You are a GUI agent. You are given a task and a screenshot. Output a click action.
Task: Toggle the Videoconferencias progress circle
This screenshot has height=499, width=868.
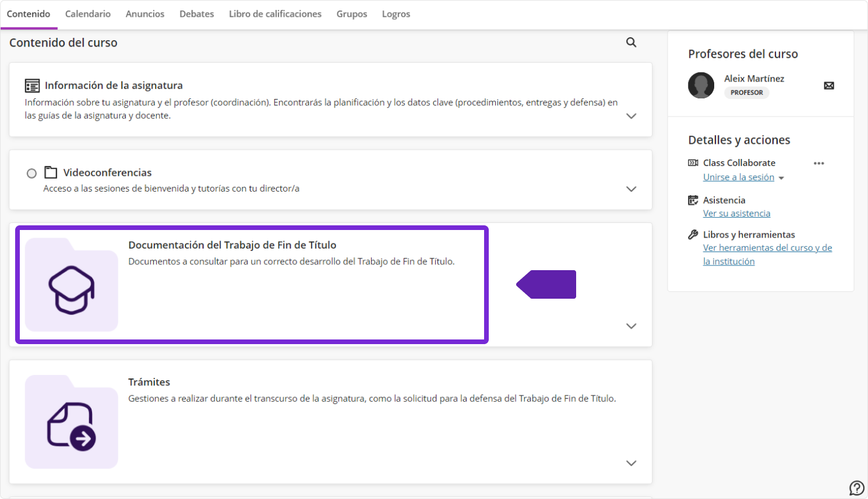31,173
